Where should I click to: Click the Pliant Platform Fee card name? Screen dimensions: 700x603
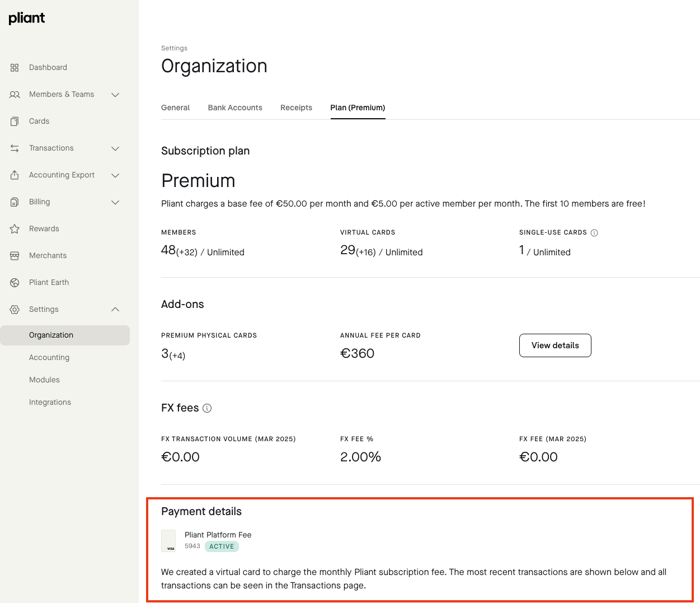click(218, 535)
